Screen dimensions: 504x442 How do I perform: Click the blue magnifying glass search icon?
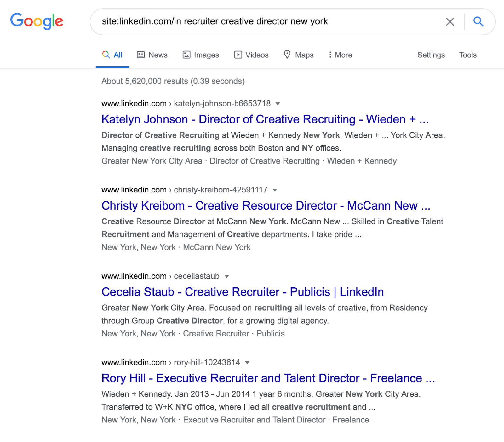click(x=478, y=22)
